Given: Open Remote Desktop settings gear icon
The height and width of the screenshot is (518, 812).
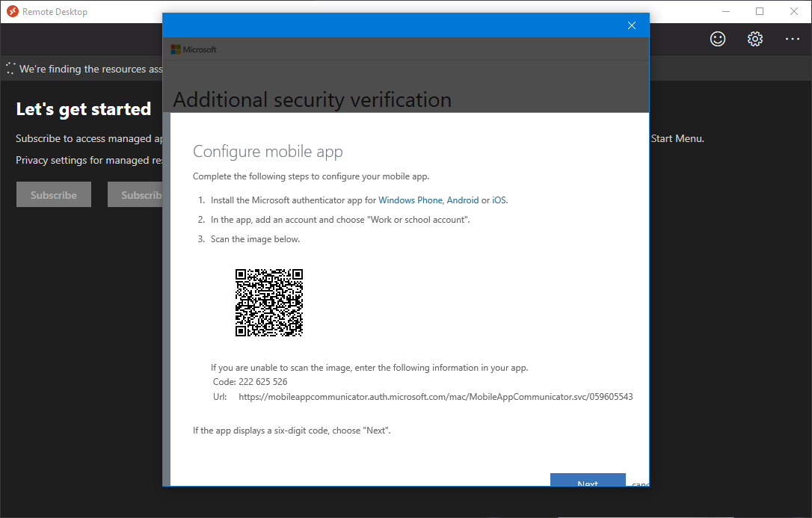Looking at the screenshot, I should pyautogui.click(x=755, y=39).
